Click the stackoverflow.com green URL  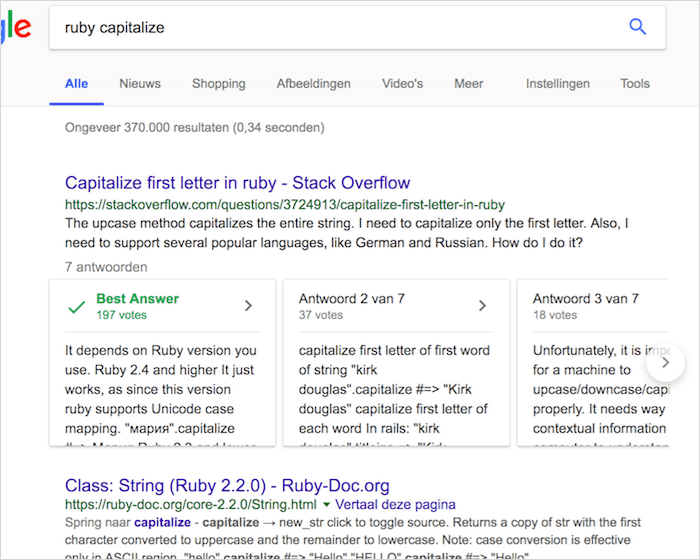click(x=285, y=205)
